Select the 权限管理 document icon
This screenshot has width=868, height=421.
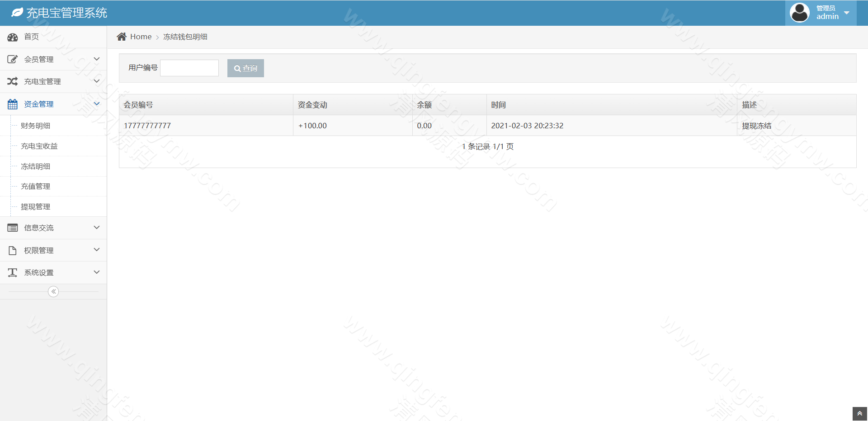12,250
